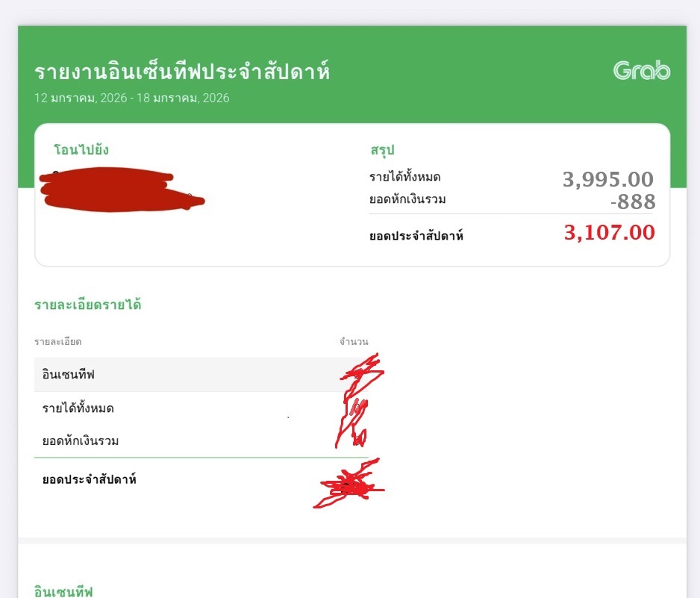Image resolution: width=700 pixels, height=598 pixels.
Task: Select the รายได้ทั้งหมด row in details table
Action: click(x=78, y=408)
